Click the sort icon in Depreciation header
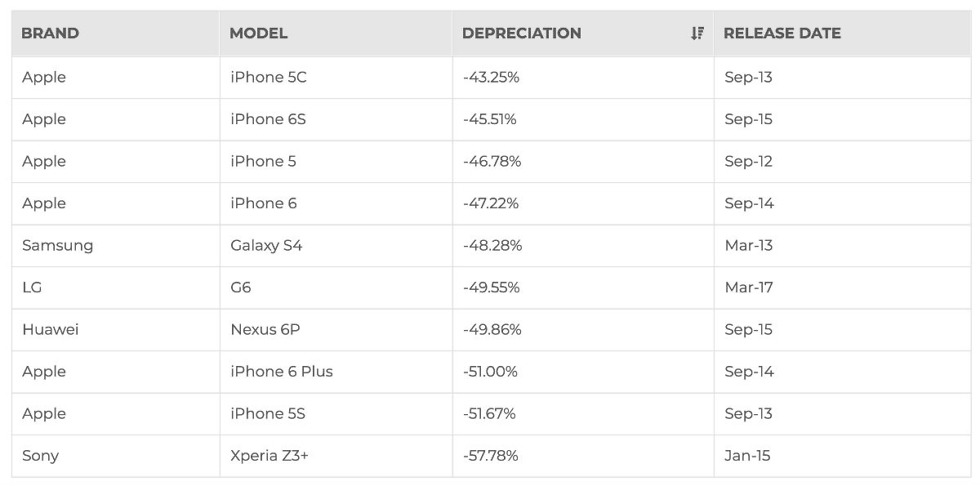The image size is (980, 486). point(697,33)
